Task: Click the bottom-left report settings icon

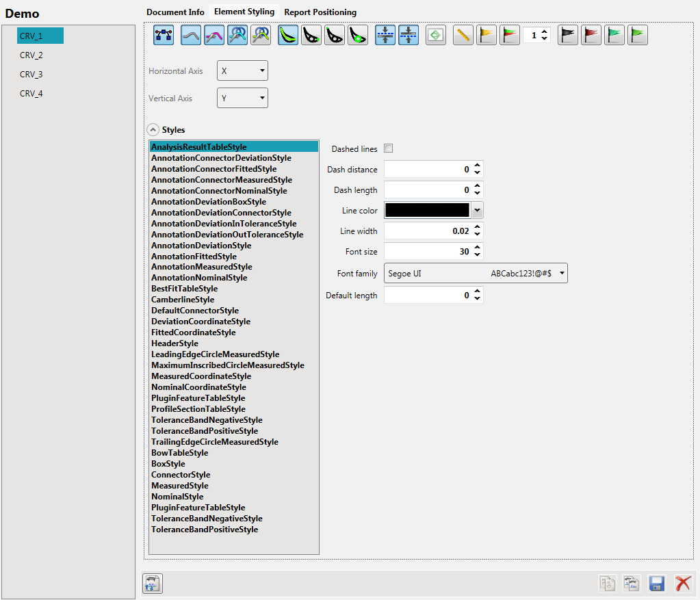Action: (x=152, y=584)
